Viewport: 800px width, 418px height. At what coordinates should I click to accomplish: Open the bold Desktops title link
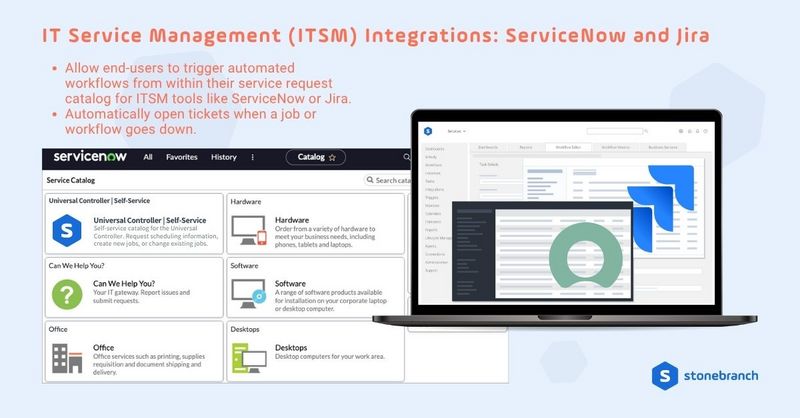(x=291, y=348)
